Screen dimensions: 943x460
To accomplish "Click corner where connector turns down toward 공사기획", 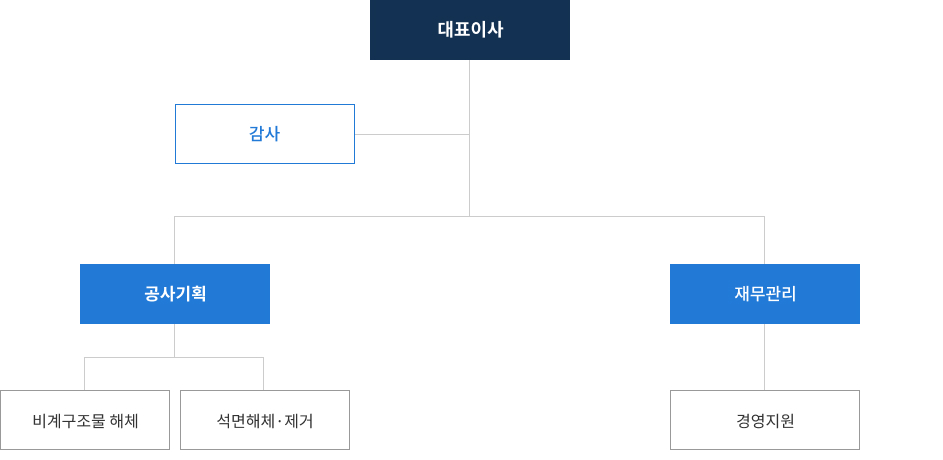I will (x=174, y=216).
